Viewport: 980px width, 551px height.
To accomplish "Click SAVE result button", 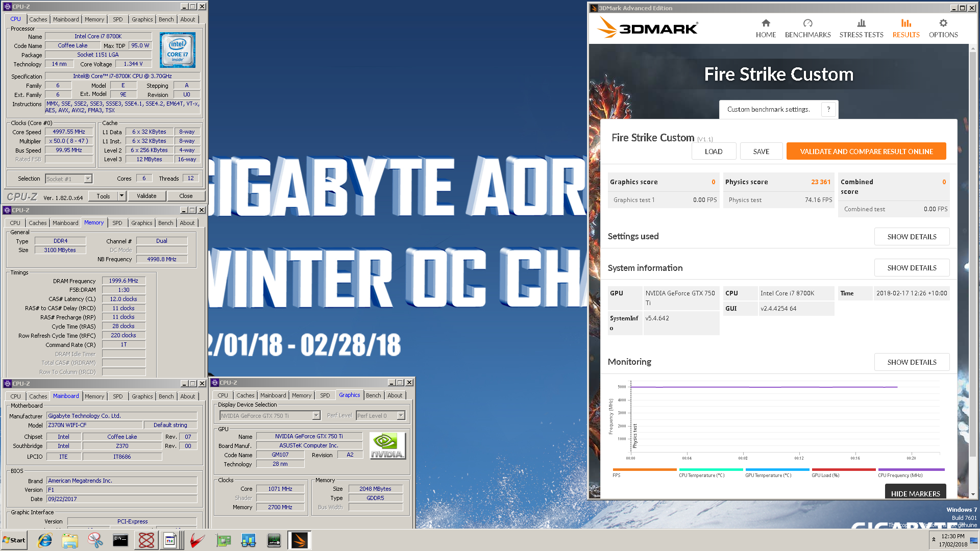I will pos(761,152).
